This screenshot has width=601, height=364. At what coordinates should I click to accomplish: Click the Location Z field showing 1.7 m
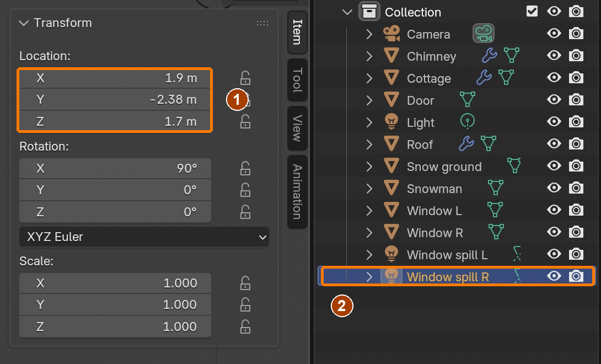click(115, 121)
